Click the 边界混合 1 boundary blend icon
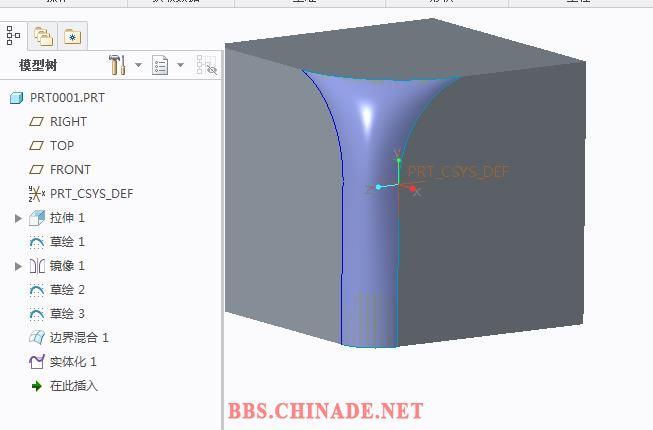The height and width of the screenshot is (430, 653). [x=37, y=338]
